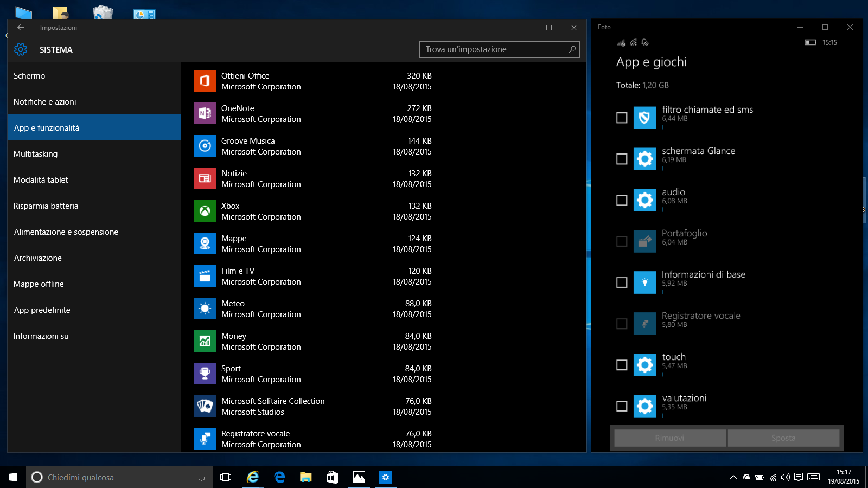Tick the Informazioni di base checkbox

pyautogui.click(x=622, y=282)
